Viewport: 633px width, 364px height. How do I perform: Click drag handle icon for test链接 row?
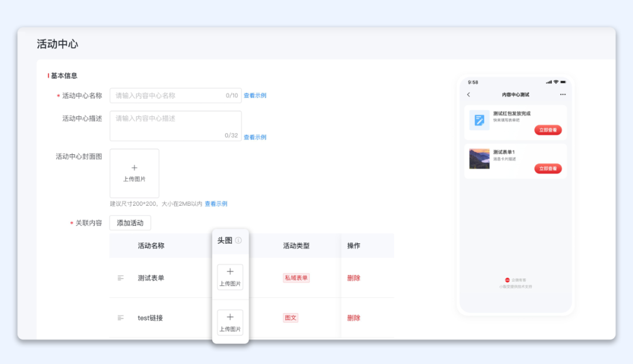coord(121,318)
